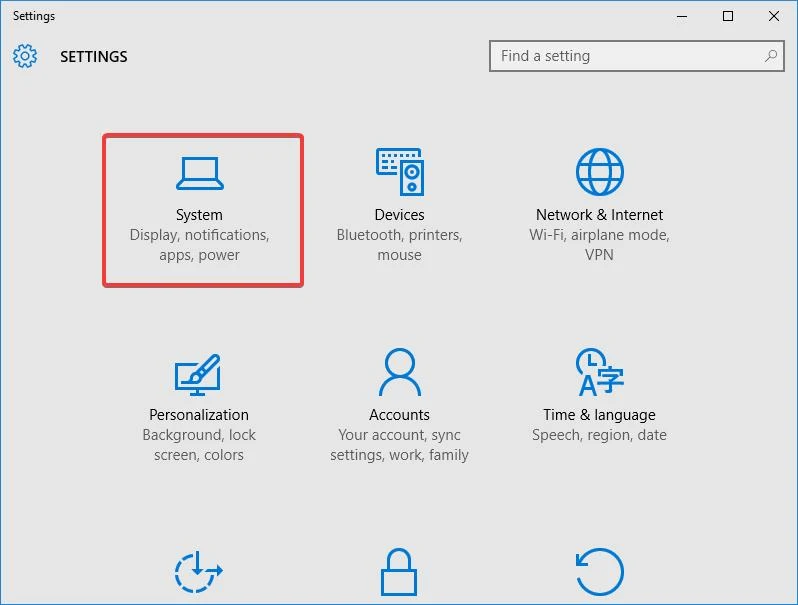Click the Accounts label

[400, 415]
